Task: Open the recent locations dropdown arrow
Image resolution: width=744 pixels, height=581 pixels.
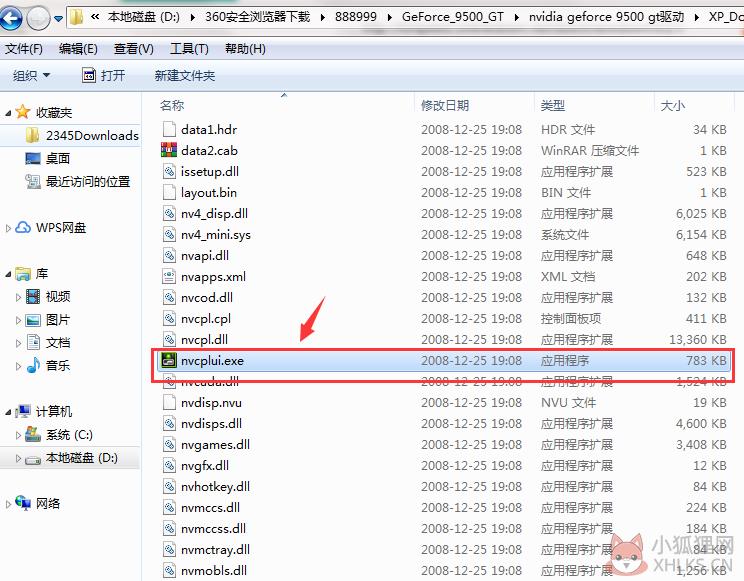Action: [58, 19]
